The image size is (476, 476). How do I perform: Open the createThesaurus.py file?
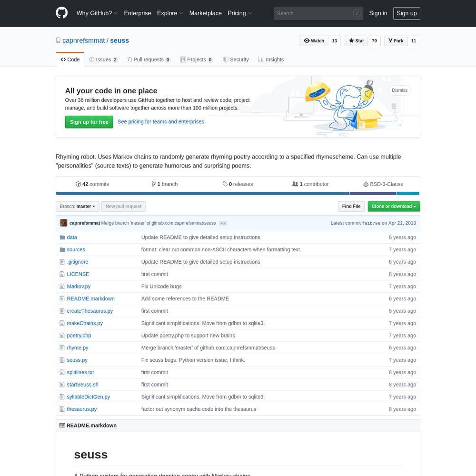[x=90, y=311]
